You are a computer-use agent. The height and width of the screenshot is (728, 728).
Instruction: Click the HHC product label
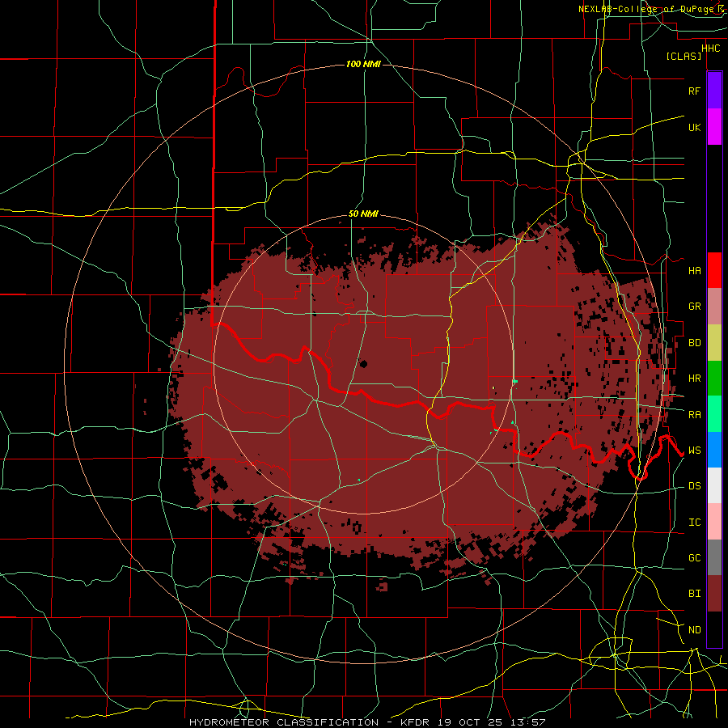pyautogui.click(x=711, y=49)
